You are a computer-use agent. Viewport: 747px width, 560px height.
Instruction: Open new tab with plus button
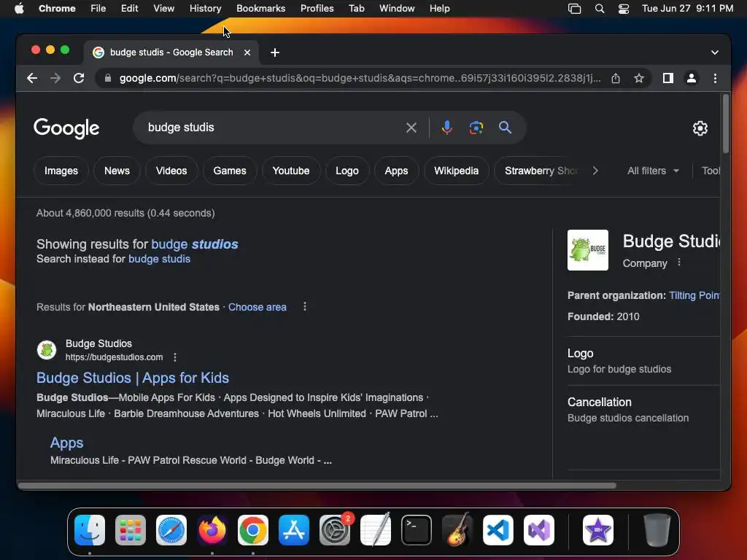click(x=275, y=52)
